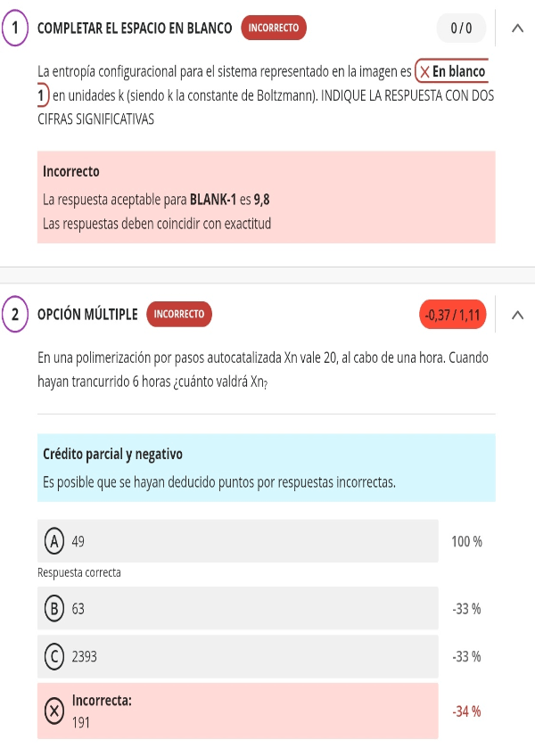535x756 pixels.
Task: Click the -0,37 / 1,11 score badge
Action: coord(453,314)
